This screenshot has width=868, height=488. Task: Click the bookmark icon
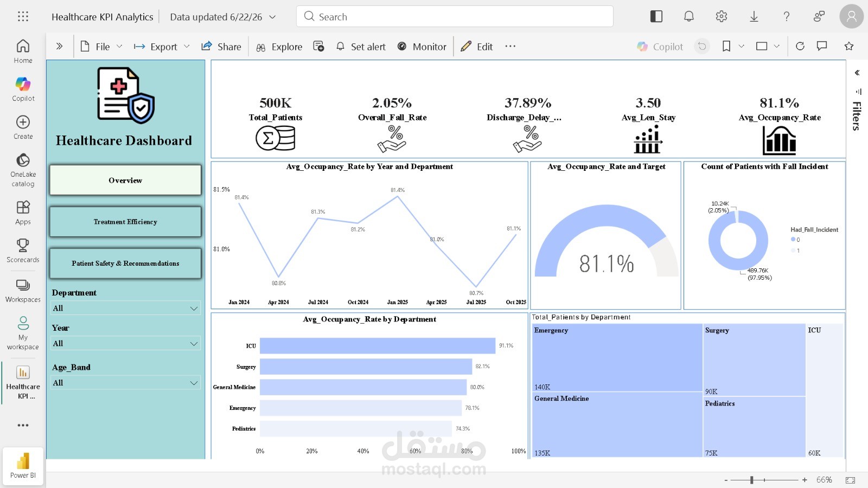point(726,47)
